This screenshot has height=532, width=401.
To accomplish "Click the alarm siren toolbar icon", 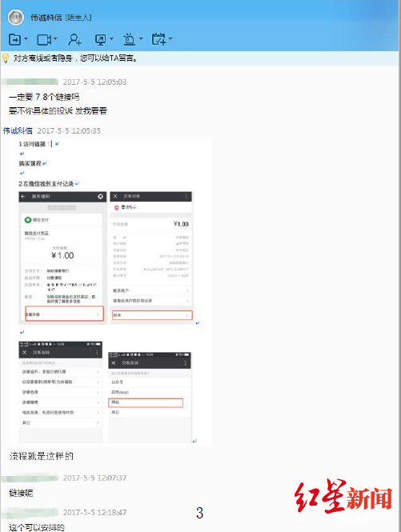I will tap(129, 39).
